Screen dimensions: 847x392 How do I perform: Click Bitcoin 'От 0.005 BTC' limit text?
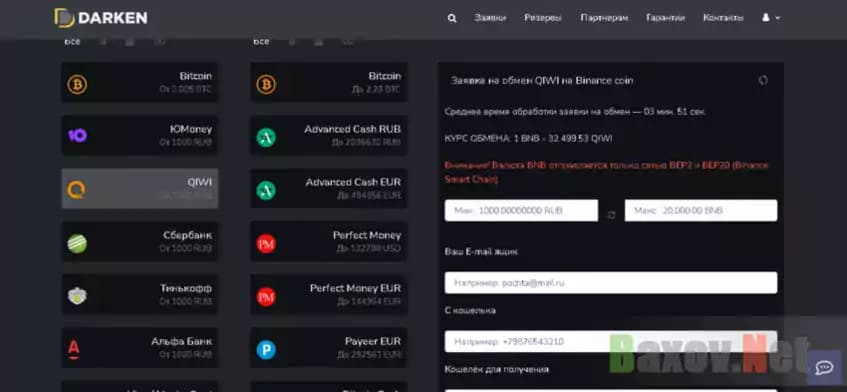pyautogui.click(x=186, y=89)
